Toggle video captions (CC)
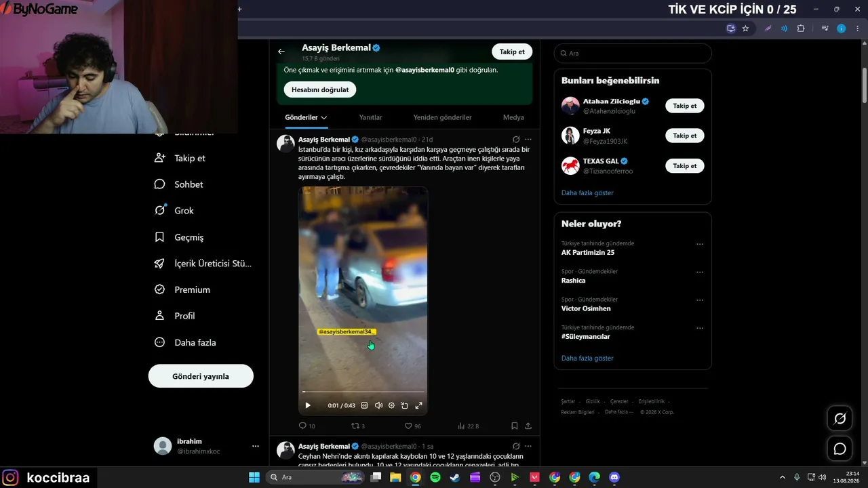 tap(364, 405)
